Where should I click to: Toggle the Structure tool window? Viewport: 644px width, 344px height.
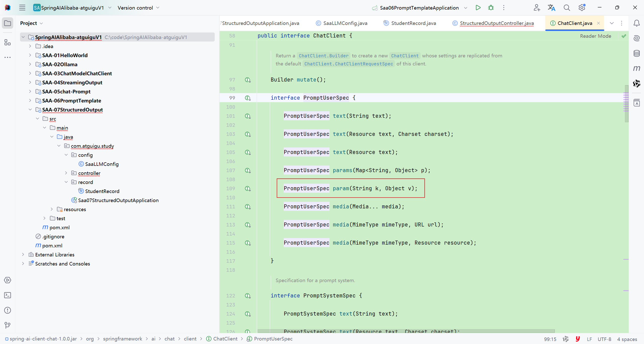click(x=8, y=42)
